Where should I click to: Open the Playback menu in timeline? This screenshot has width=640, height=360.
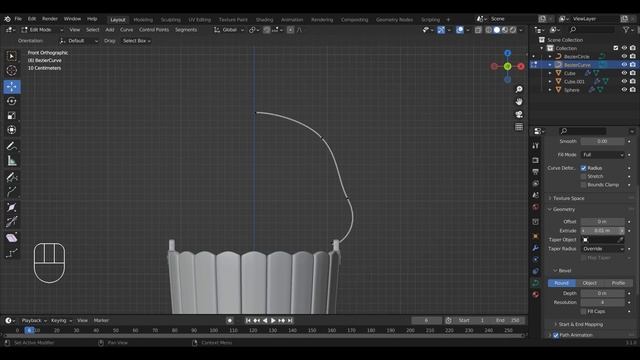coord(33,321)
